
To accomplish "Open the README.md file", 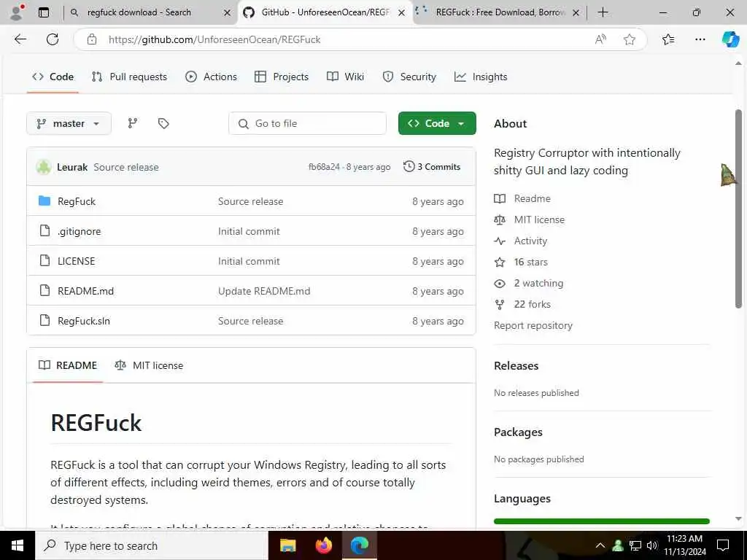I will tap(86, 291).
